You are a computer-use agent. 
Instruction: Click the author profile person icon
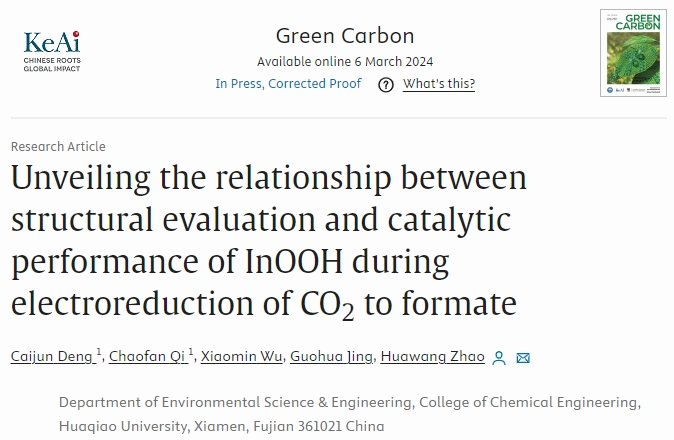tap(499, 358)
